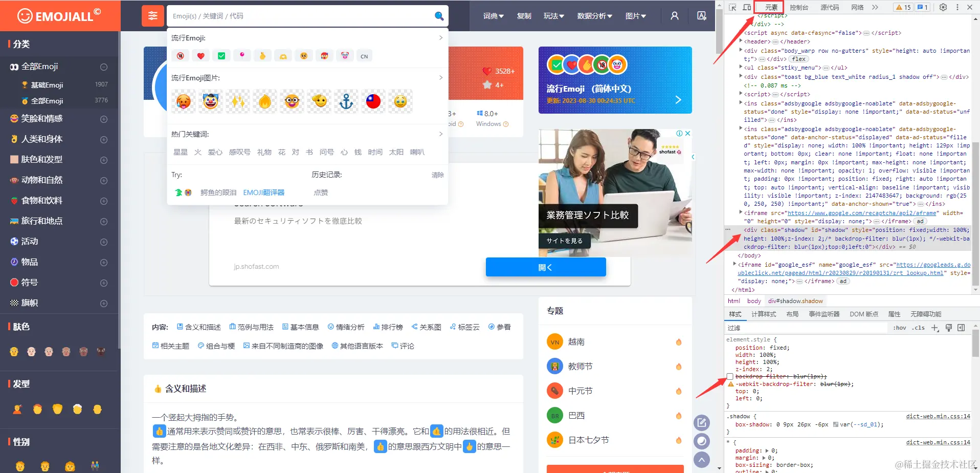Expand the 人类和身体 category
Image resolution: width=980 pixels, height=473 pixels.
pos(104,139)
